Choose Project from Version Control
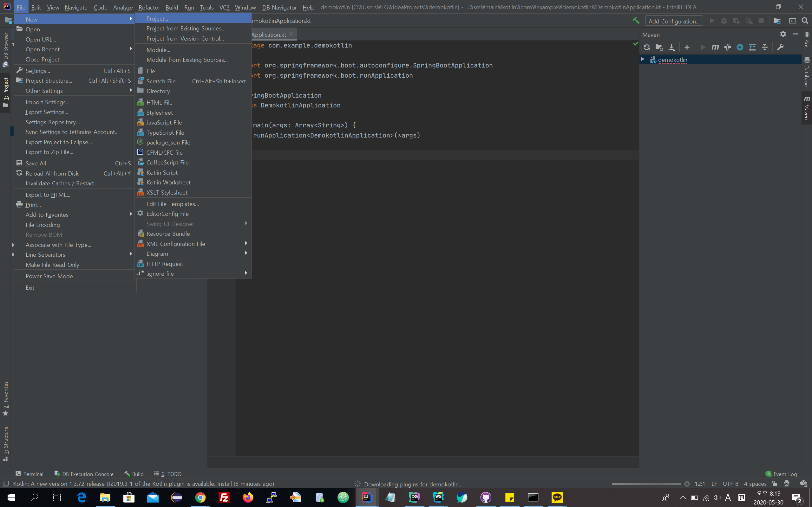This screenshot has width=812, height=507. [x=185, y=39]
